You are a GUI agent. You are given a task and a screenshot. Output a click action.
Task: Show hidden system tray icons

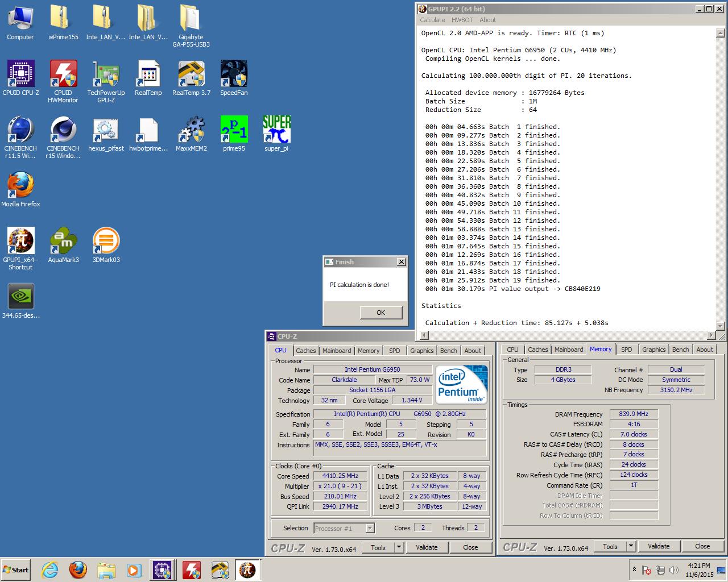pyautogui.click(x=634, y=569)
